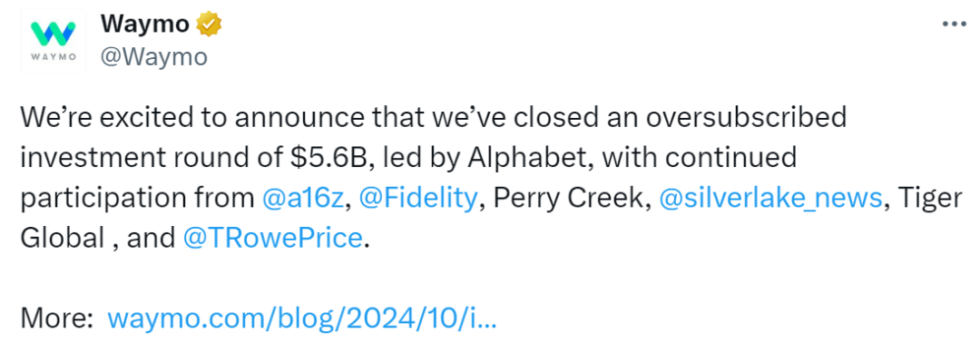Click the "continued" word in the tweet
The height and width of the screenshot is (343, 980).
[x=732, y=158]
